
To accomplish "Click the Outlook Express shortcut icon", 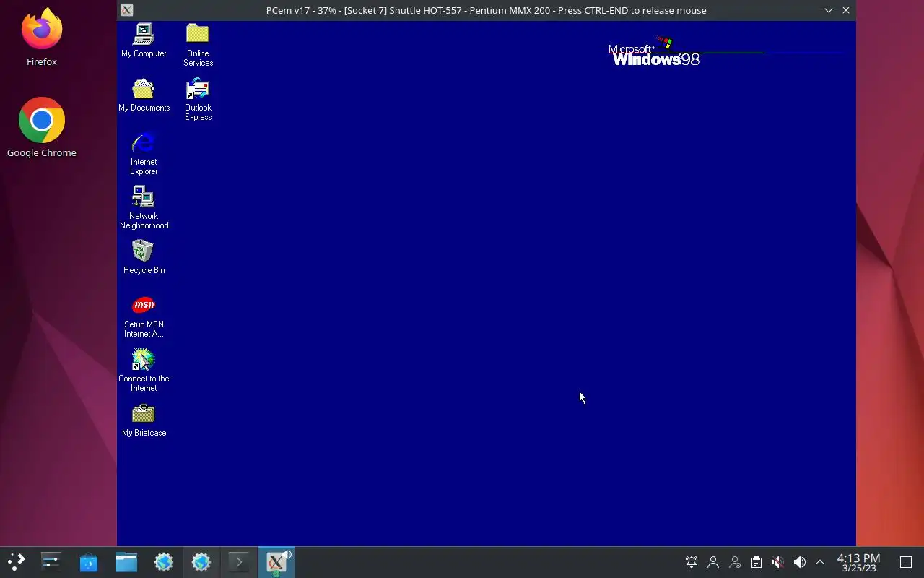I will tap(198, 100).
